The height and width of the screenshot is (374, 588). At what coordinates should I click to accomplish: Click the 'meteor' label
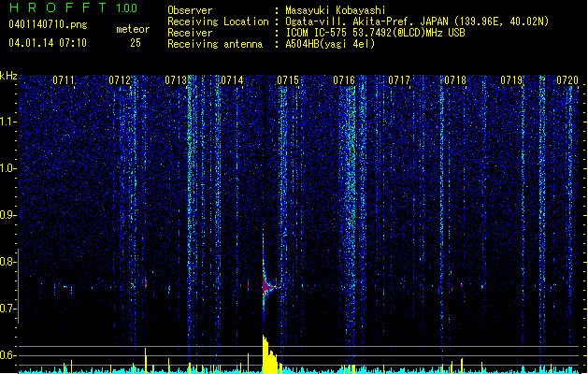click(133, 29)
